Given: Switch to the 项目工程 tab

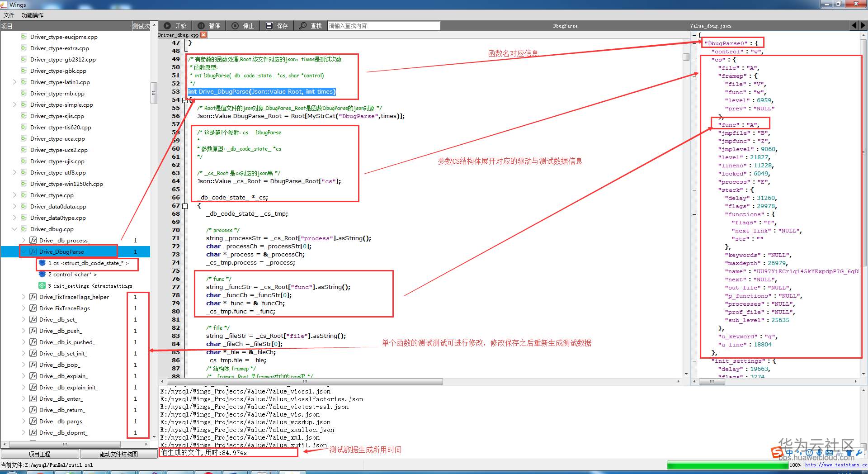Looking at the screenshot, I should [x=40, y=454].
